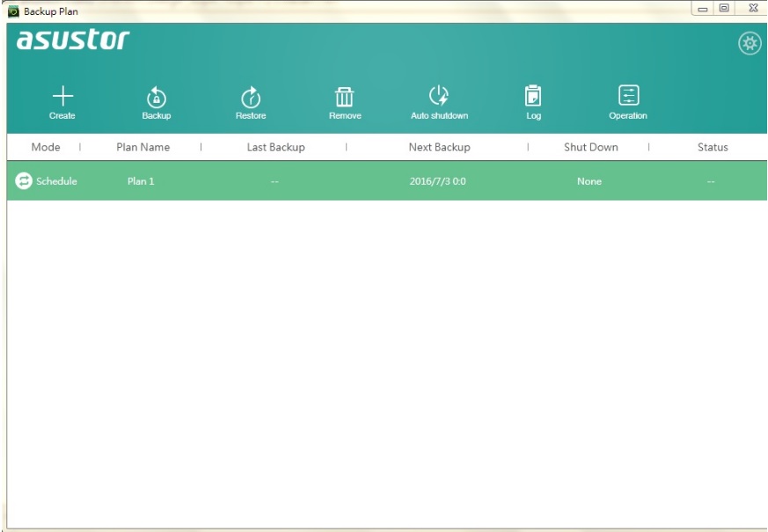Screen dimensions: 768x532
Task: Open the Operation settings icon
Action: pos(628,95)
